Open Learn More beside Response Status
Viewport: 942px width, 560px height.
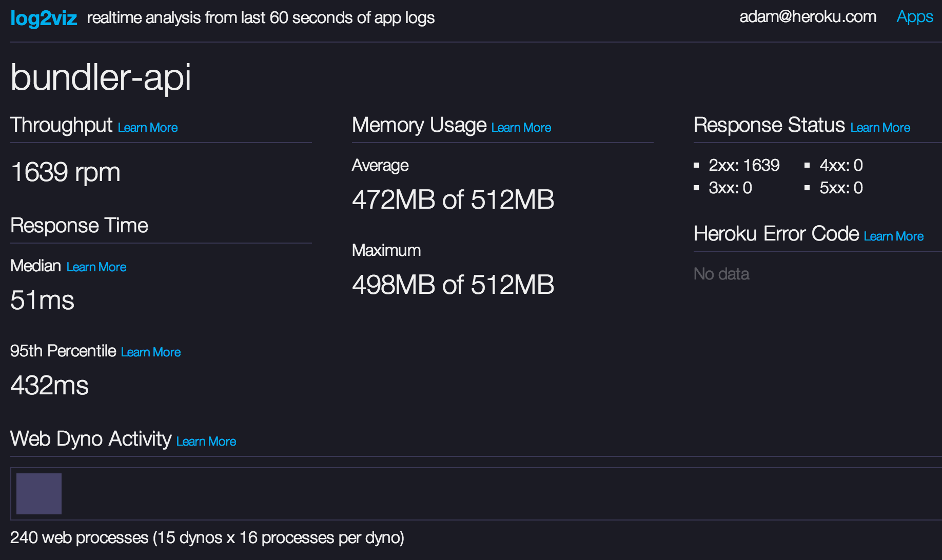tap(880, 128)
